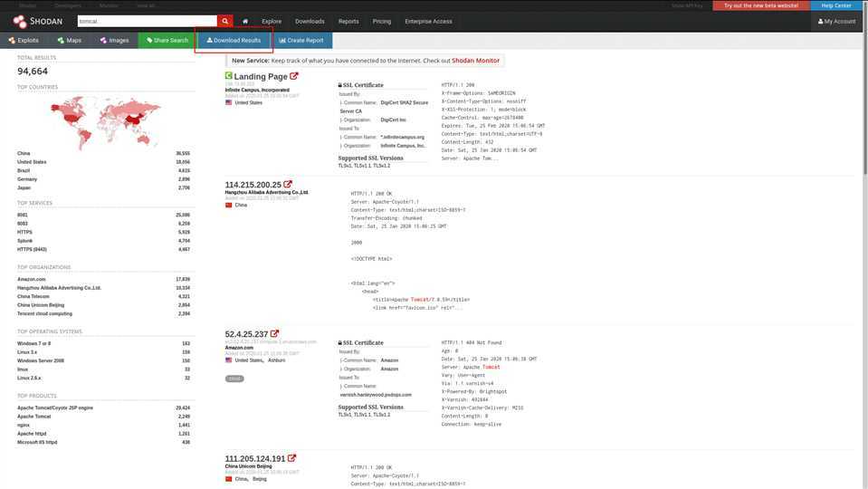Click the China flag under 114.215.200.25
This screenshot has width=868, height=489.
(x=229, y=205)
